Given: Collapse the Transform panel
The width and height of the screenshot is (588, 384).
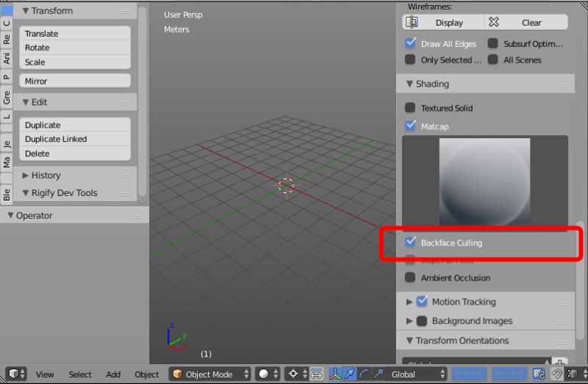Looking at the screenshot, I should click(x=26, y=11).
